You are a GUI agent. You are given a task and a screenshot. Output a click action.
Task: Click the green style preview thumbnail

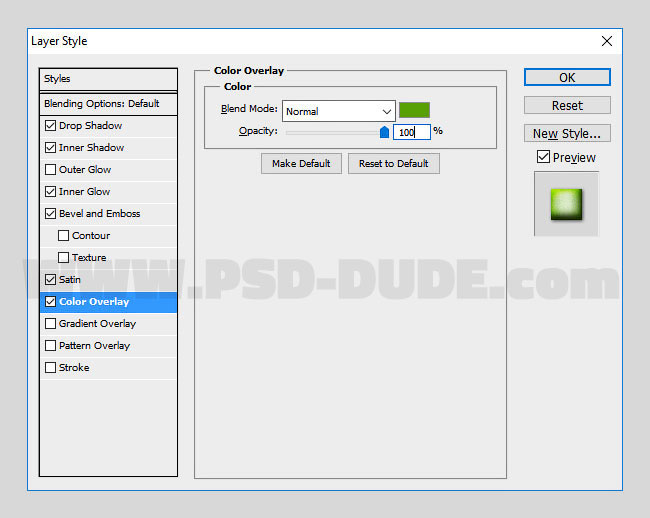[566, 204]
